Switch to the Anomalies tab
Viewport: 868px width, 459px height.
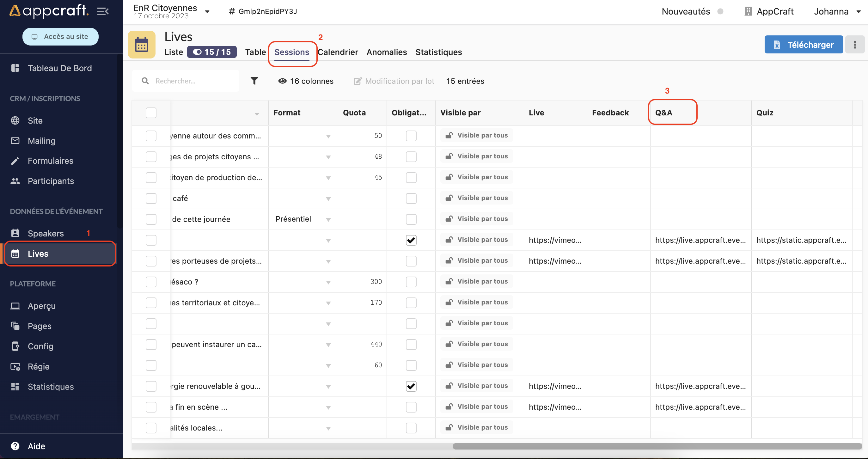[x=387, y=52]
